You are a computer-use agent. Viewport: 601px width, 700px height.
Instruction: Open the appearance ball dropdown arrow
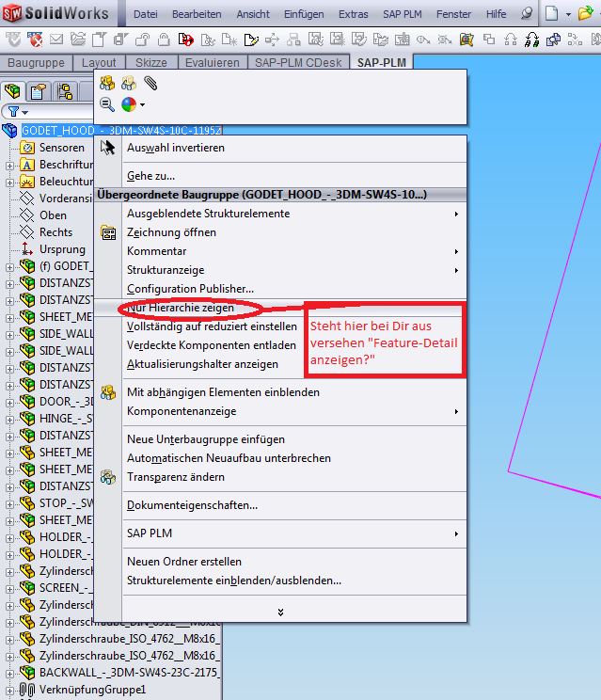(142, 105)
